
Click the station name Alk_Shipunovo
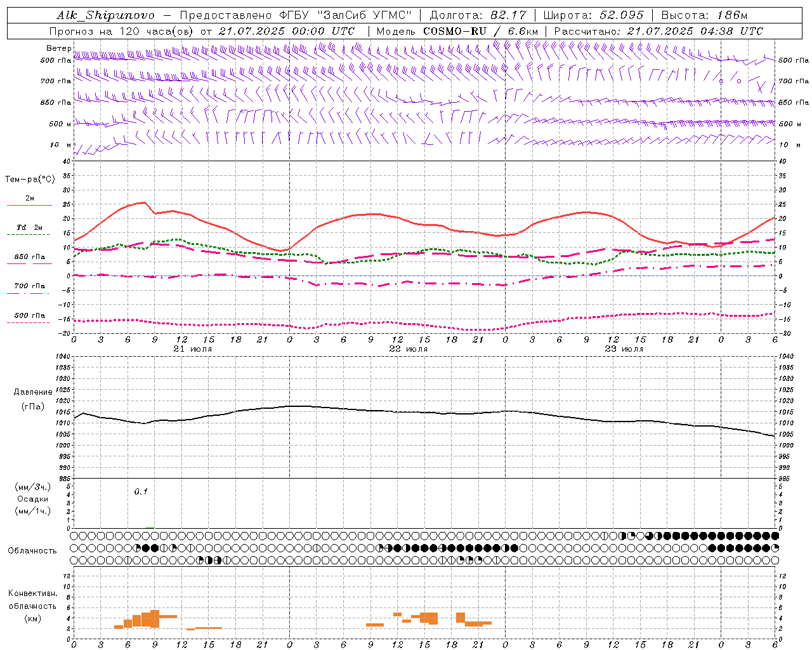pyautogui.click(x=105, y=15)
